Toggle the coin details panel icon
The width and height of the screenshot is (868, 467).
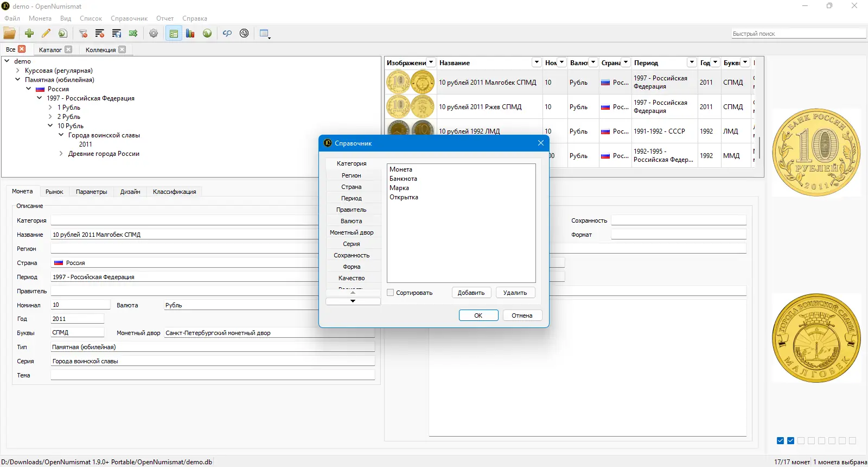click(174, 33)
